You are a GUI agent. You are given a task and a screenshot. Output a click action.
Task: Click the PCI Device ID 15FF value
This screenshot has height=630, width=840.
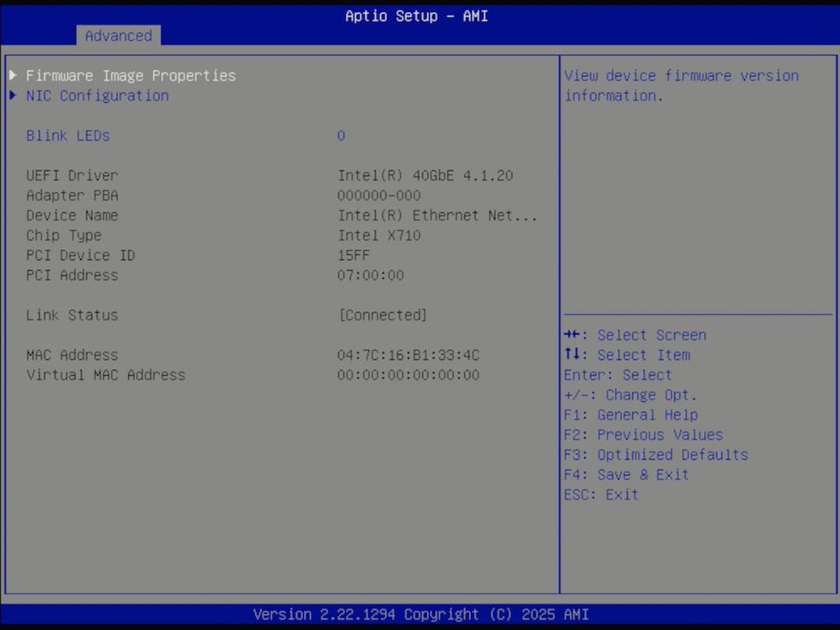pyautogui.click(x=353, y=255)
